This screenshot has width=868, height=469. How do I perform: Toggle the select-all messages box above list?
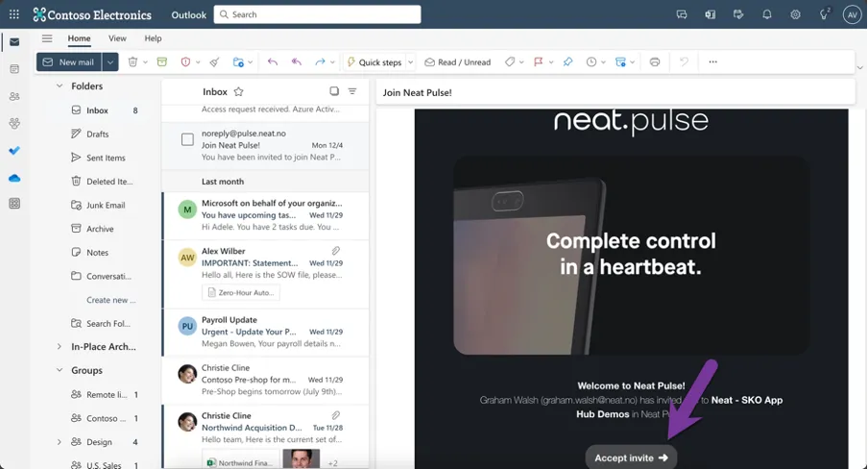coord(334,91)
